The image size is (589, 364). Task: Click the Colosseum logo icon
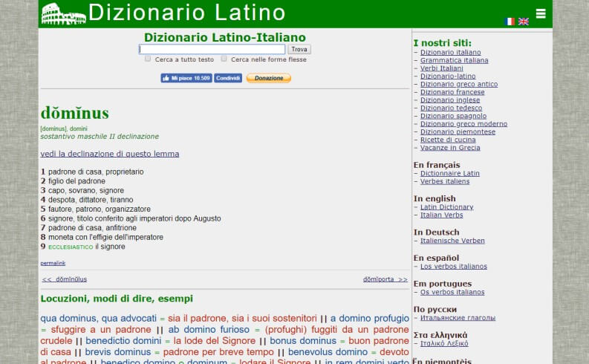coord(63,14)
